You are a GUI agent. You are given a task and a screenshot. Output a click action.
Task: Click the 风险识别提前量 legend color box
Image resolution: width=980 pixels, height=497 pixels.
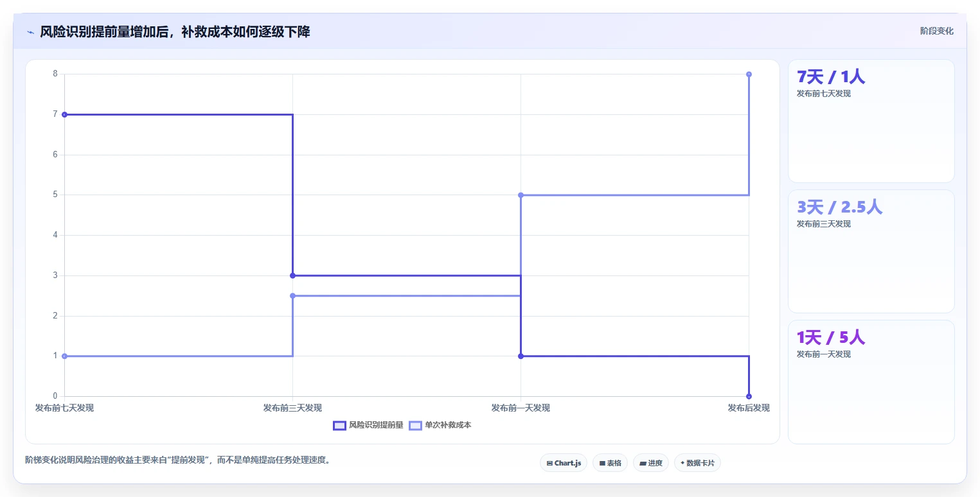click(339, 425)
